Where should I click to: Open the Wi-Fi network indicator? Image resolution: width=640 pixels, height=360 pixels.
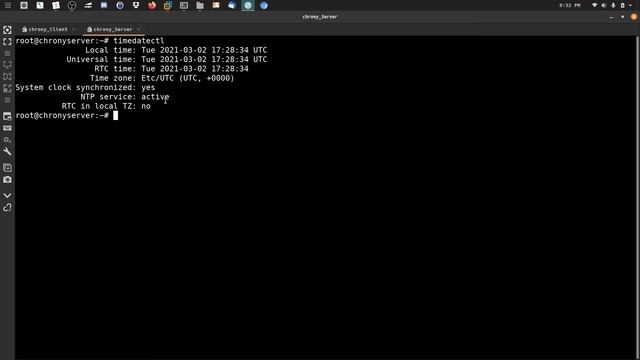click(x=595, y=5)
